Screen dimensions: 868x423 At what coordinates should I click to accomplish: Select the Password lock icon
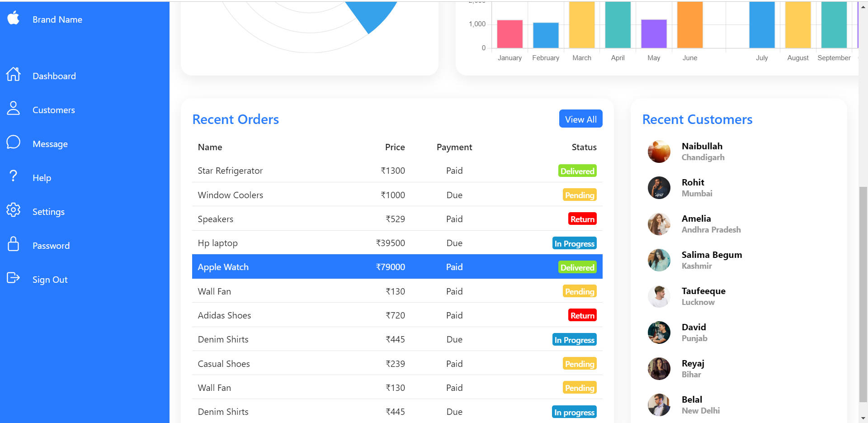[13, 244]
